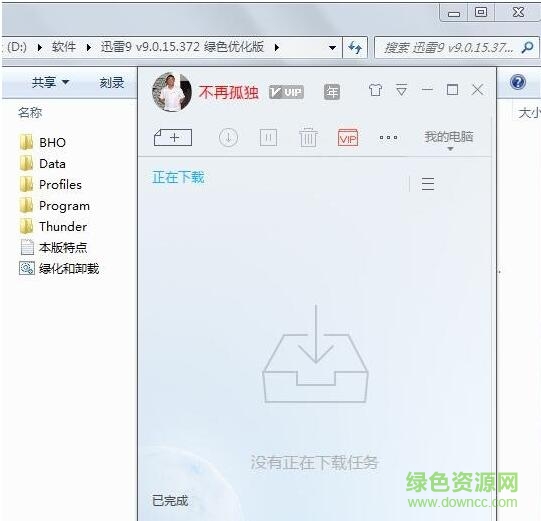Open the Thunder main menu triangle icon
The image size is (541, 521).
[x=401, y=90]
